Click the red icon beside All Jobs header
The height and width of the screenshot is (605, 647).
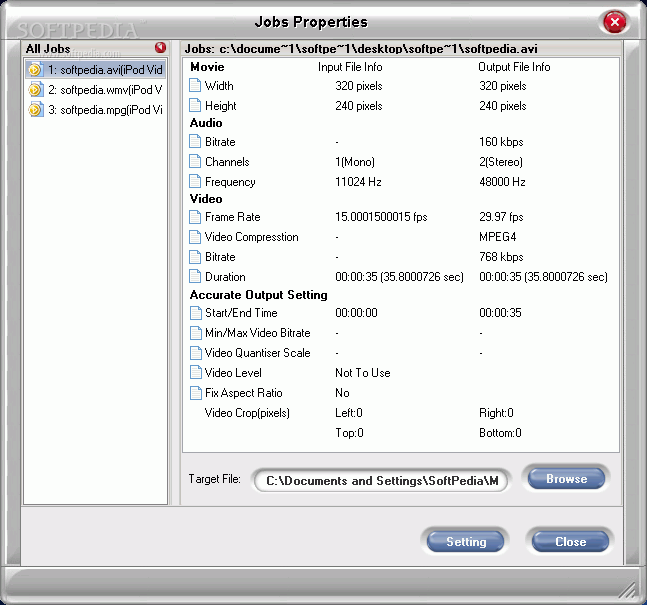pos(161,47)
